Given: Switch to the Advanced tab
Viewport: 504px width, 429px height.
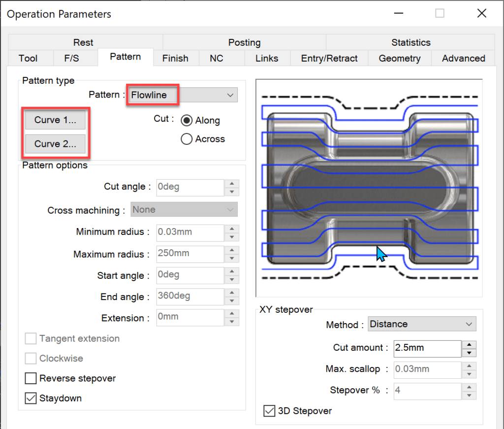Looking at the screenshot, I should pyautogui.click(x=462, y=58).
